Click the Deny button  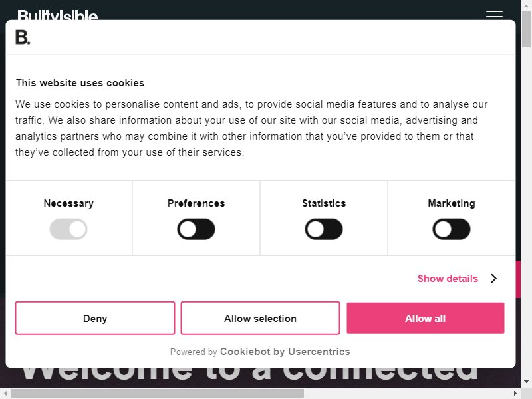(95, 318)
